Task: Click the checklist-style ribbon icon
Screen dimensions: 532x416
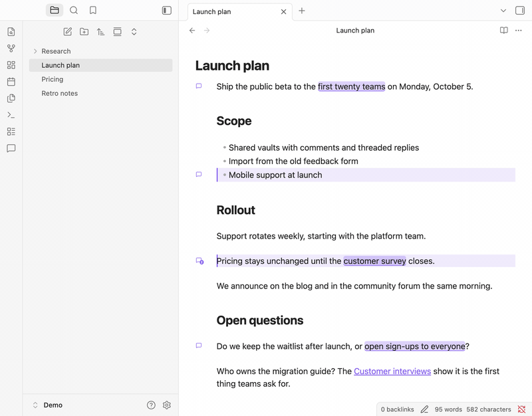Action: tap(11, 132)
